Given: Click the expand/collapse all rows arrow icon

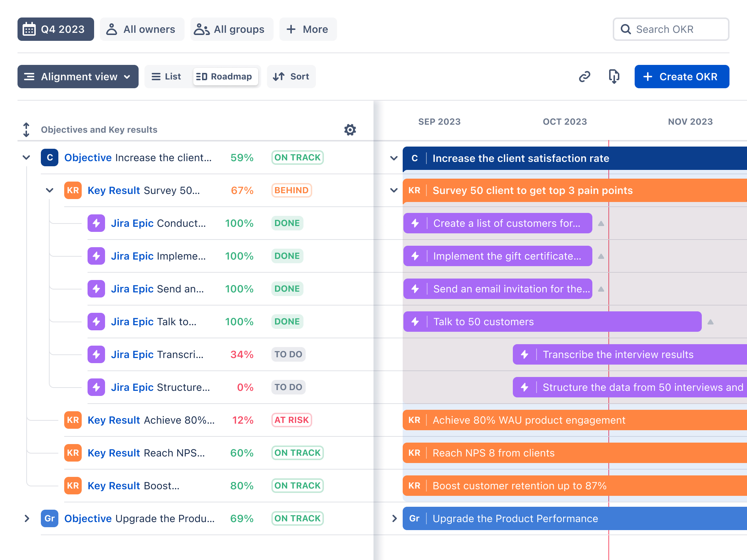Looking at the screenshot, I should (26, 130).
